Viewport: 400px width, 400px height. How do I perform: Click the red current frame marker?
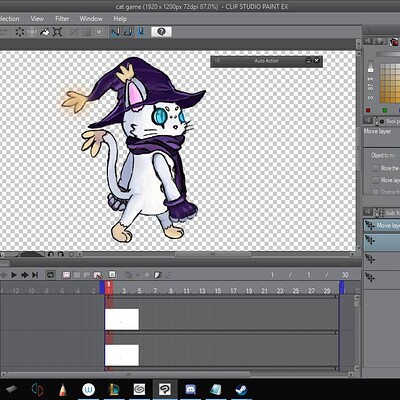pyautogui.click(x=109, y=287)
